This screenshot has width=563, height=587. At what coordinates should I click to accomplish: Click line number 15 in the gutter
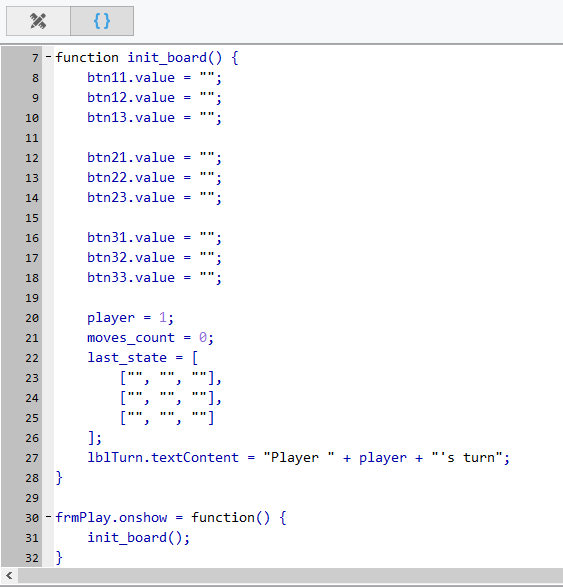click(x=32, y=218)
